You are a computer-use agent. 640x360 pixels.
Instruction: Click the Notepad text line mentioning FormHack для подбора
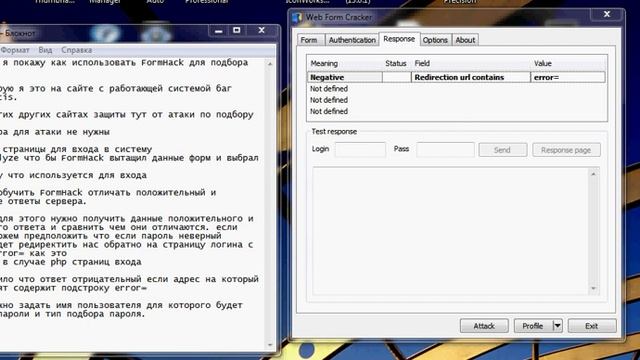click(124, 62)
